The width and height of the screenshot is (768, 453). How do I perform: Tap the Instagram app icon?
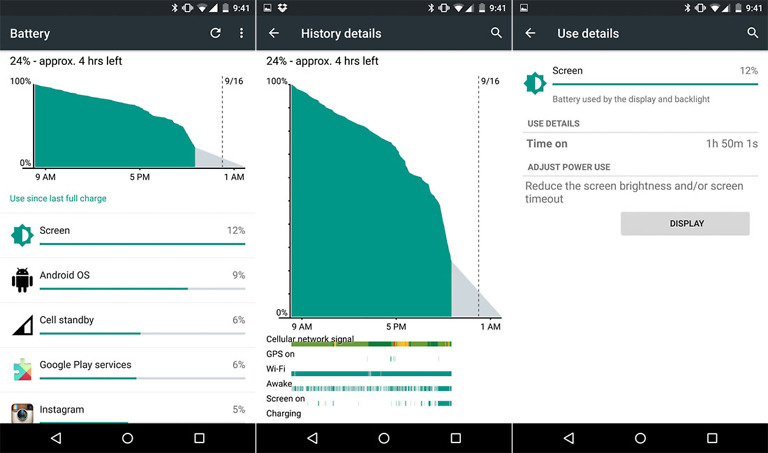[22, 413]
